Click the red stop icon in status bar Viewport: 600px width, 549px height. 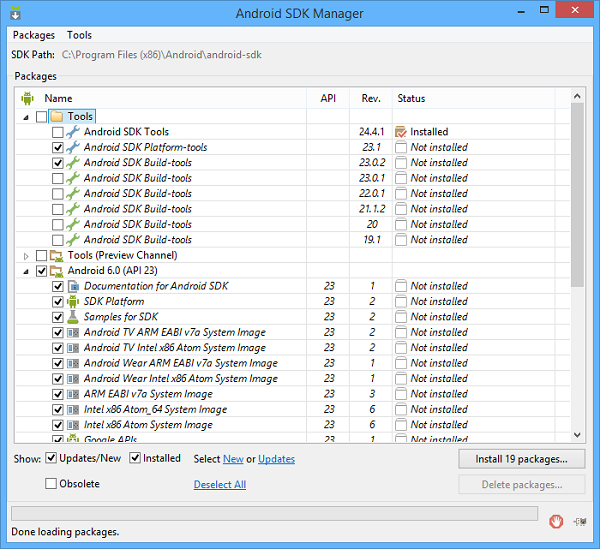557,520
